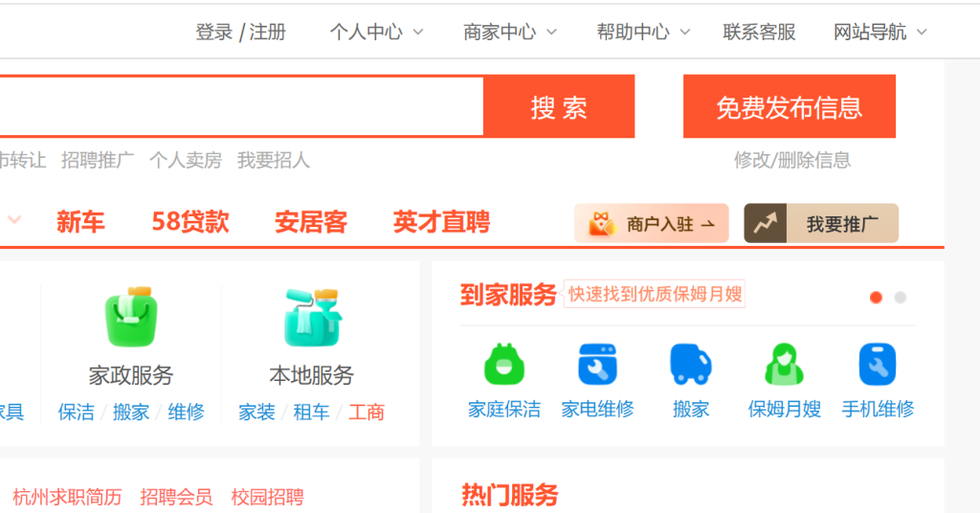Click the 租车 link

coord(312,412)
